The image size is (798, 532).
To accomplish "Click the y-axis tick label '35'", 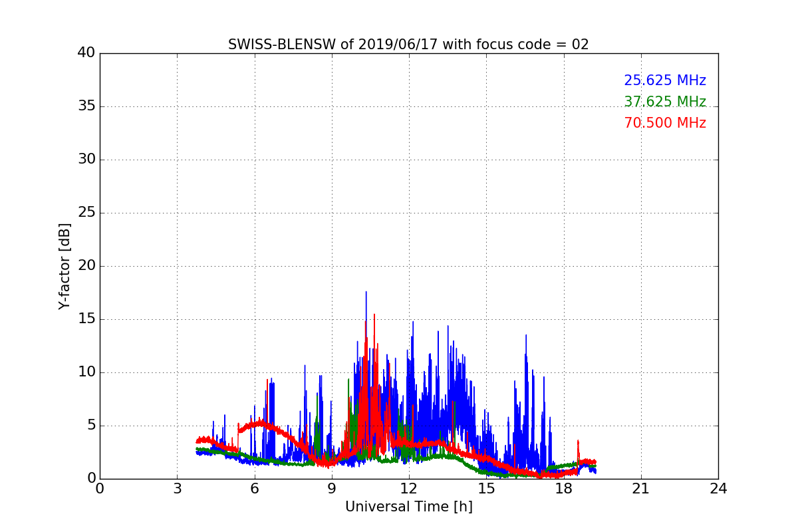I will [86, 106].
